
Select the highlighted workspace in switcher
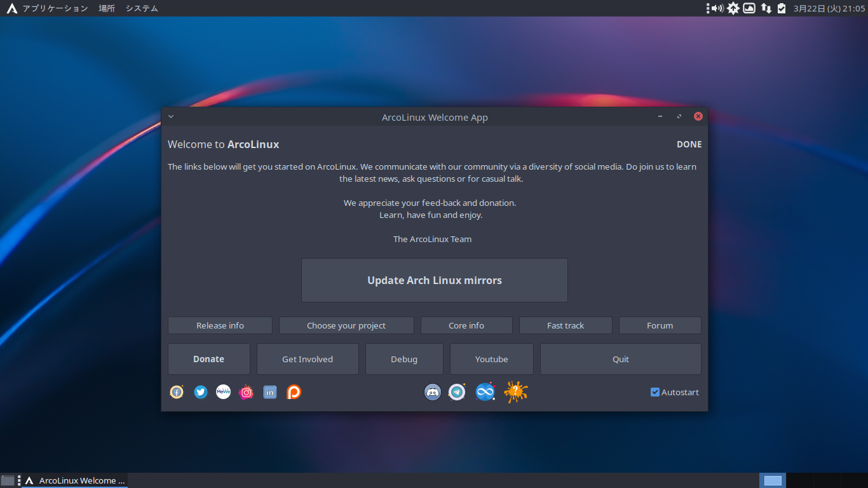click(x=773, y=480)
